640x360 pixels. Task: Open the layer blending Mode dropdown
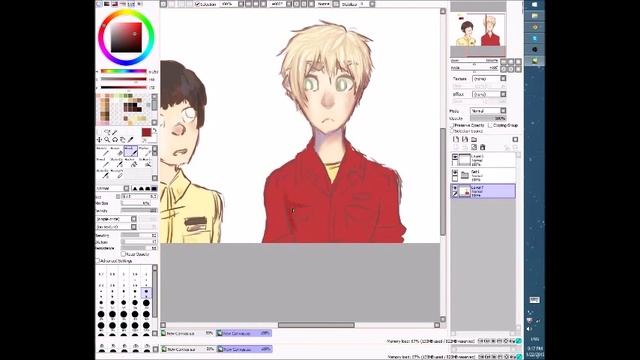point(503,111)
